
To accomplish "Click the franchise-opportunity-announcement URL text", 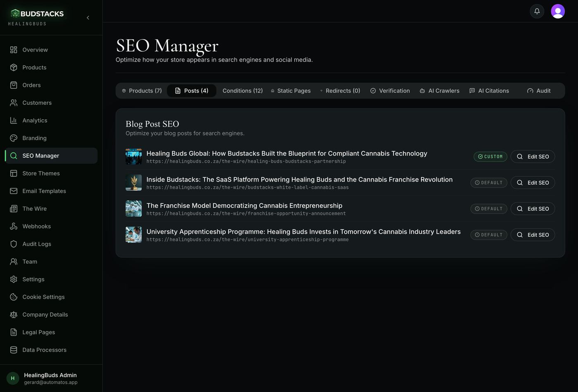I will point(246,213).
